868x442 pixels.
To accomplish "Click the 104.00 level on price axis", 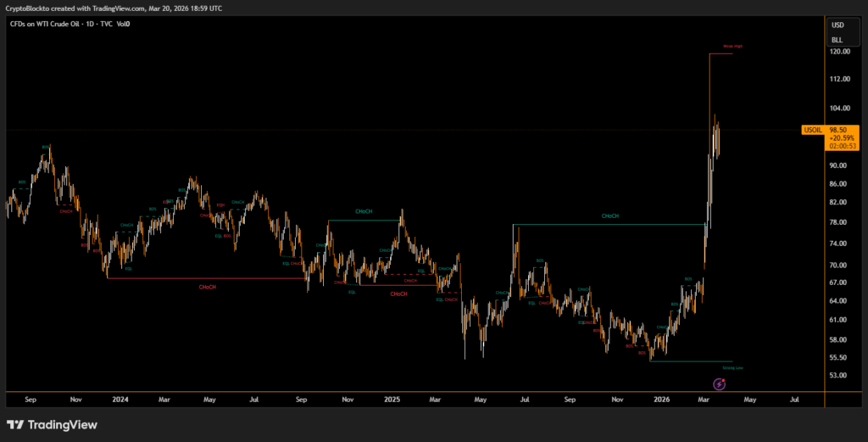I will [x=841, y=109].
